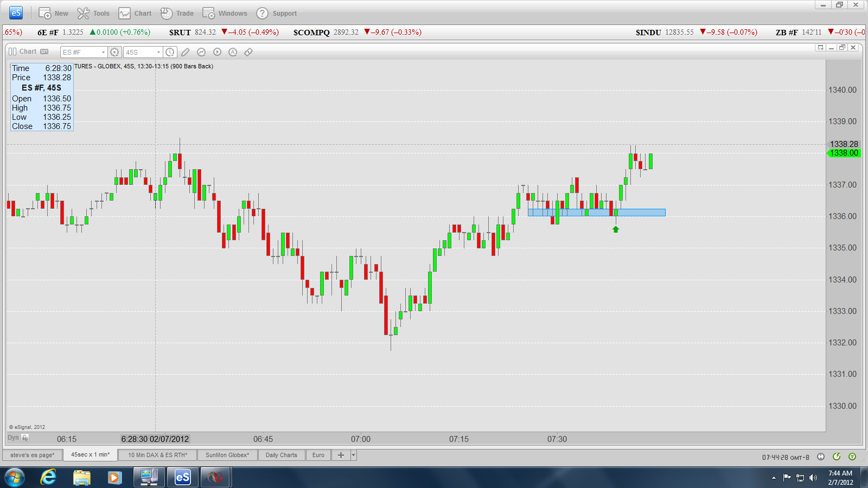Click the Chart title label in chart window
Screen dimensions: 868x488
point(28,52)
